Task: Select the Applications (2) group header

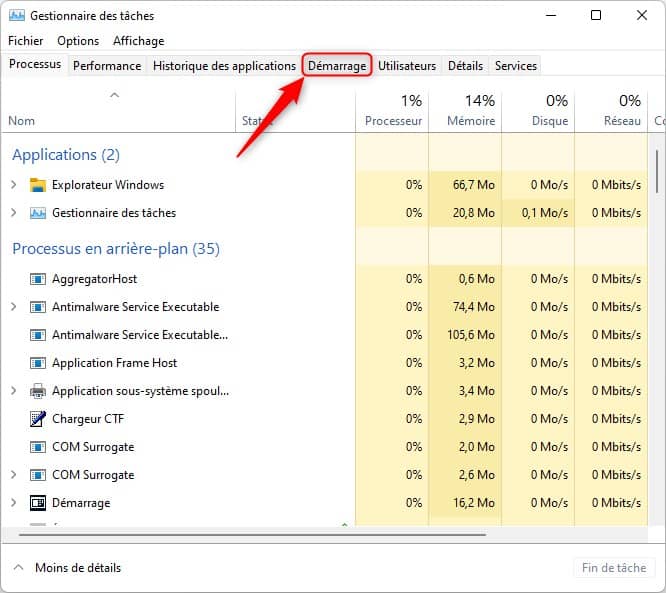Action: (66, 155)
